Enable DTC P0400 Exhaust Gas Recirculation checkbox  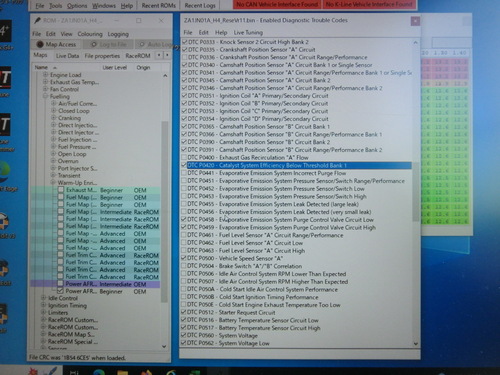[x=184, y=157]
